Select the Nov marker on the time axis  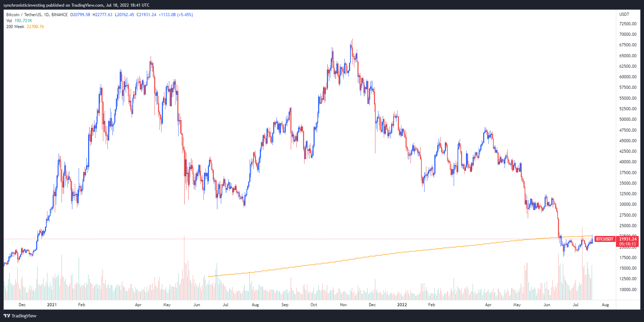[x=343, y=305]
